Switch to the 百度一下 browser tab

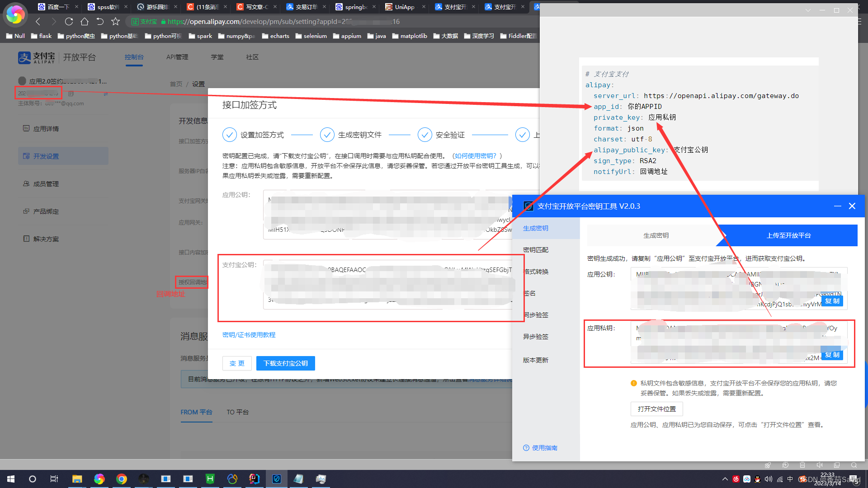tap(54, 7)
